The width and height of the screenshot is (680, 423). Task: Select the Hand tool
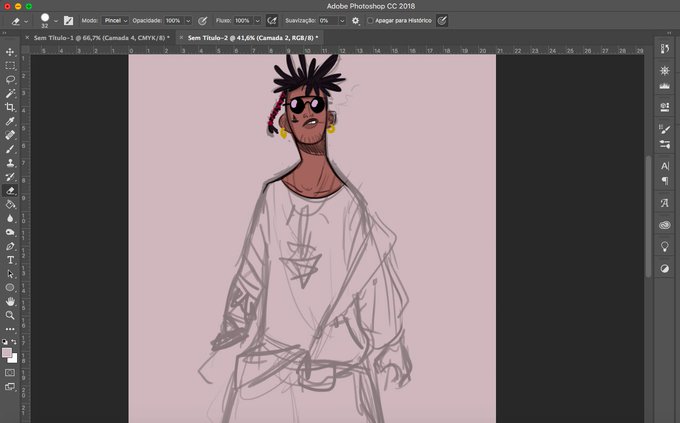(x=10, y=301)
